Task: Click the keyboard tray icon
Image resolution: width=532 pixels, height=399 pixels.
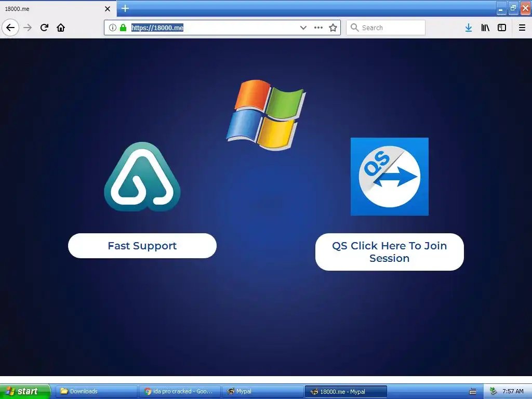Action: pos(473,392)
